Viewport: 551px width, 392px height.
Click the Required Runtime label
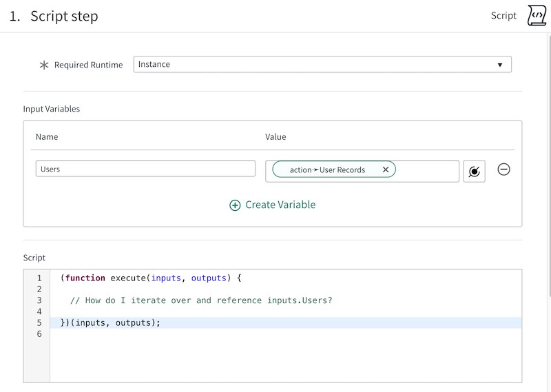click(x=89, y=65)
